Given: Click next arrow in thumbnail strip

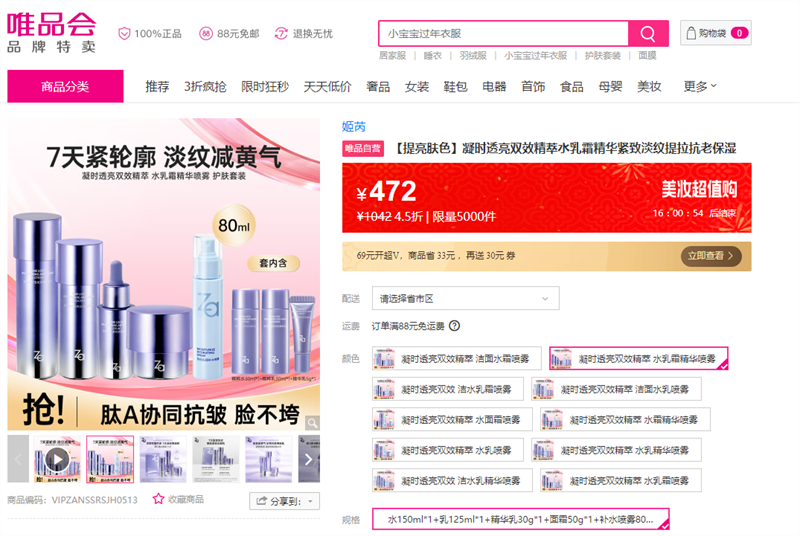Looking at the screenshot, I should coord(309,459).
